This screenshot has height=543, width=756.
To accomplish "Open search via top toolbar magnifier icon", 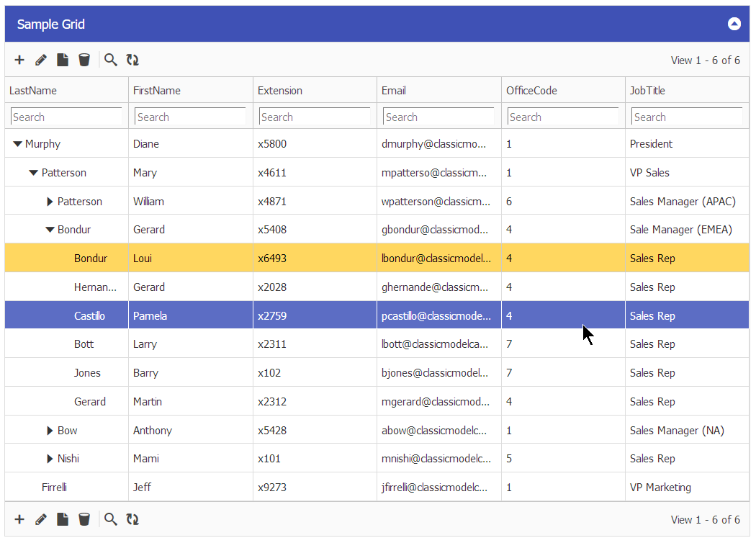I will (110, 60).
